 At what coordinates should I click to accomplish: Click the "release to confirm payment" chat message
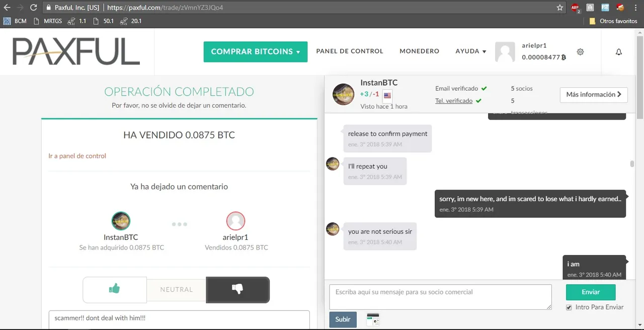[387, 138]
